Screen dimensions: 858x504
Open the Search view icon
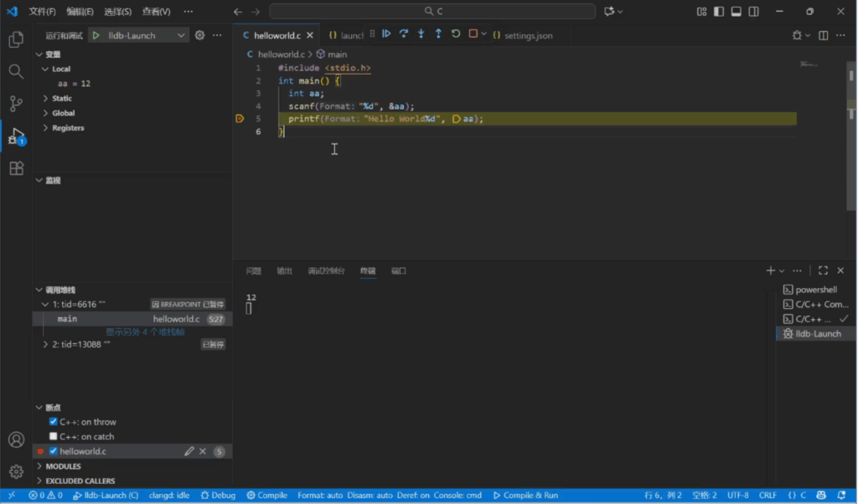tap(16, 71)
